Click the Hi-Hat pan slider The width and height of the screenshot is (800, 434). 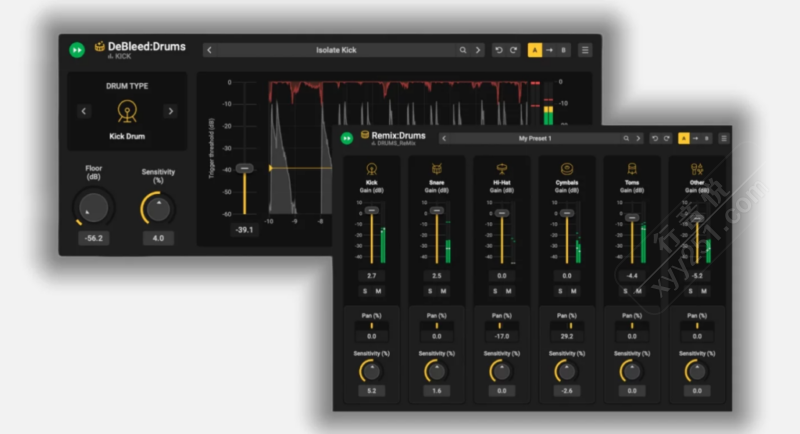tap(502, 325)
